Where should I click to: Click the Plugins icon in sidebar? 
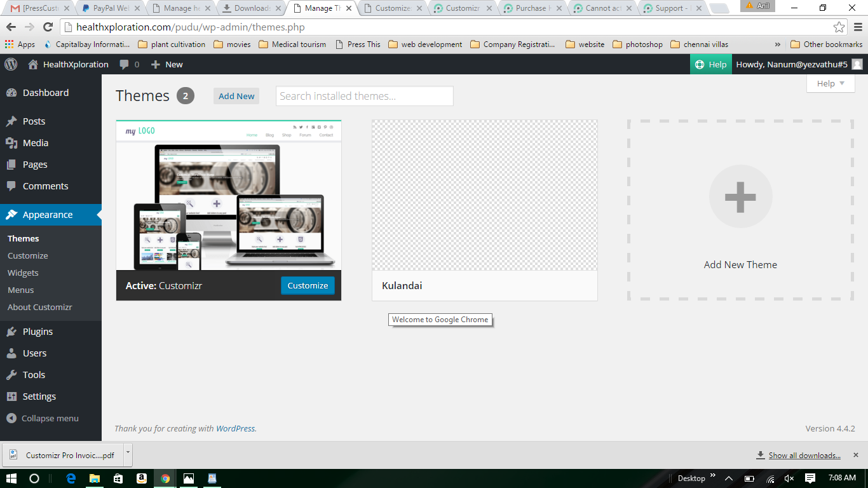(x=11, y=332)
